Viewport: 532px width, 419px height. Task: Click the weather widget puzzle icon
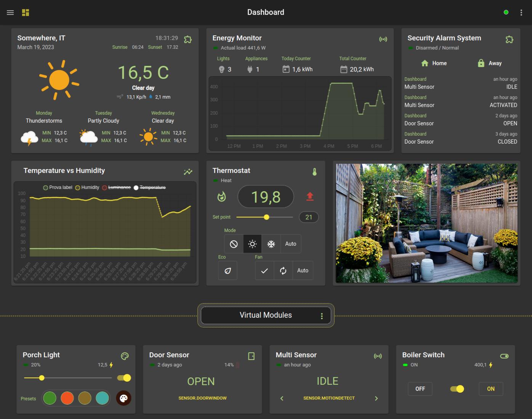188,39
